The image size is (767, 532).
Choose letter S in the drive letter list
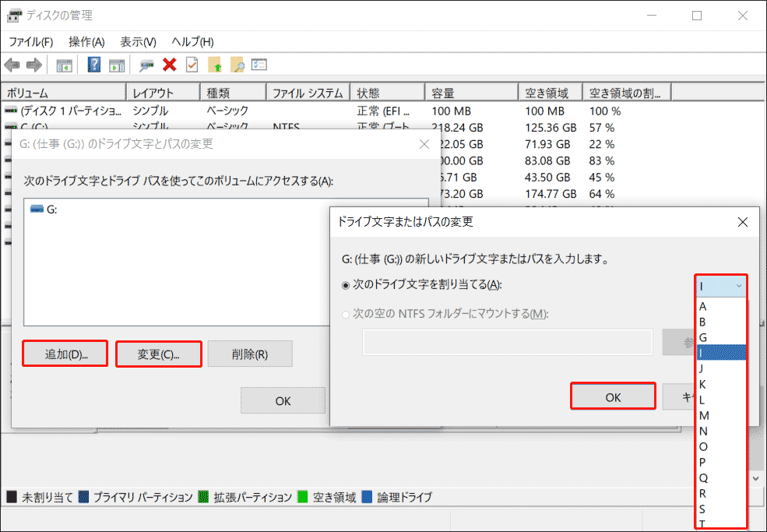click(x=721, y=509)
